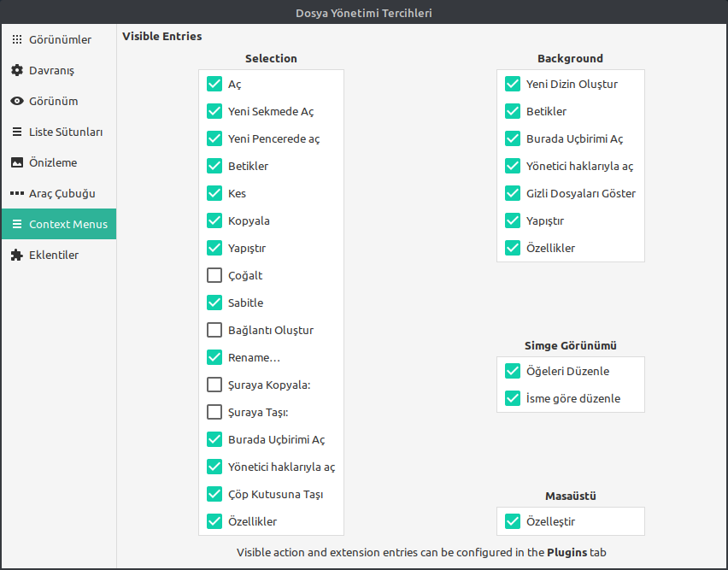Toggle Yönetici haklarıyla aç under Background
The width and height of the screenshot is (728, 570).
click(513, 166)
